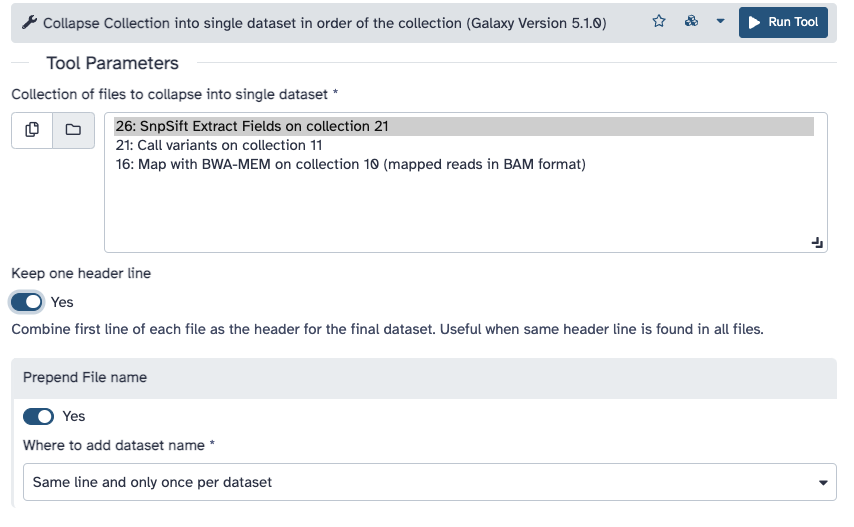Image resolution: width=854 pixels, height=527 pixels.
Task: Choose 21: Call variants on collection 11
Action: [x=219, y=145]
